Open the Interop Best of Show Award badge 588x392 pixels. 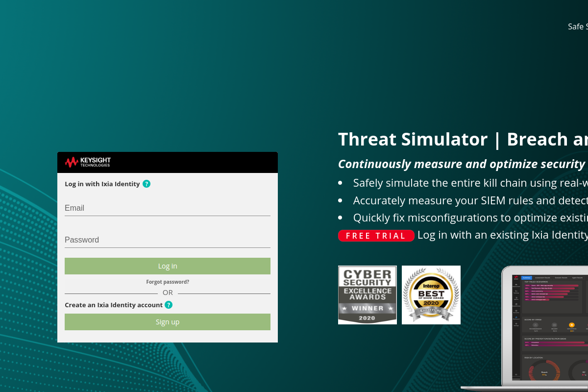(x=431, y=295)
